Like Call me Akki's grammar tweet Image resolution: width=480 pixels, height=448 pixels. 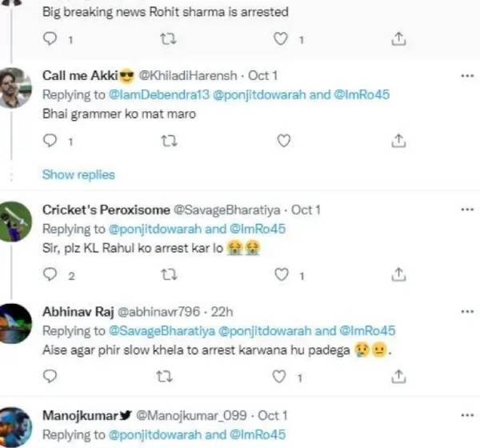(282, 141)
